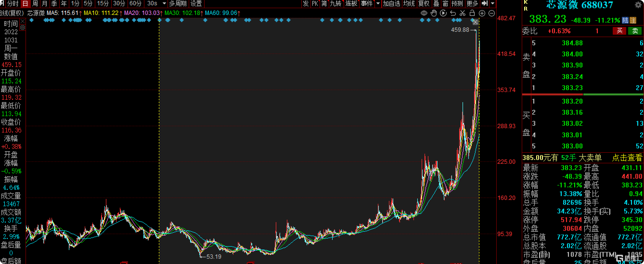
Task: Toggle the chart lock icon
Action: (472, 13)
